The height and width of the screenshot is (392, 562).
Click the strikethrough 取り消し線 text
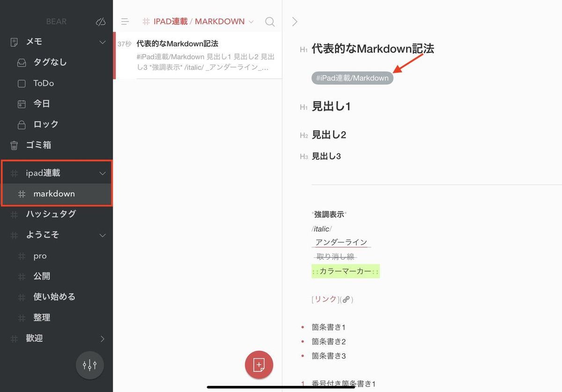pyautogui.click(x=336, y=256)
